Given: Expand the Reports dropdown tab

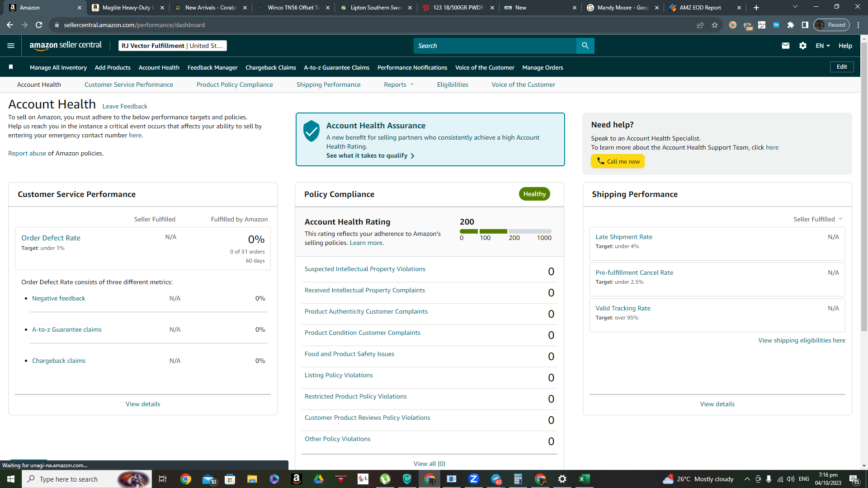Looking at the screenshot, I should [x=399, y=84].
